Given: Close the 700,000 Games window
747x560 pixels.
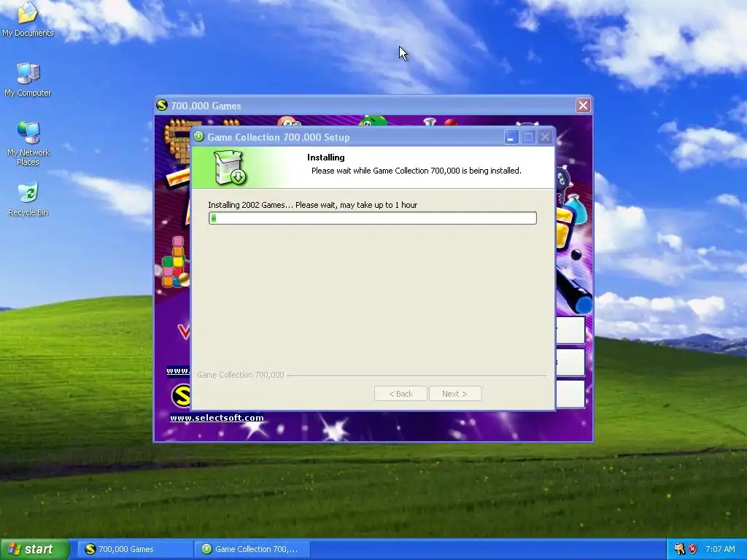Looking at the screenshot, I should [583, 105].
